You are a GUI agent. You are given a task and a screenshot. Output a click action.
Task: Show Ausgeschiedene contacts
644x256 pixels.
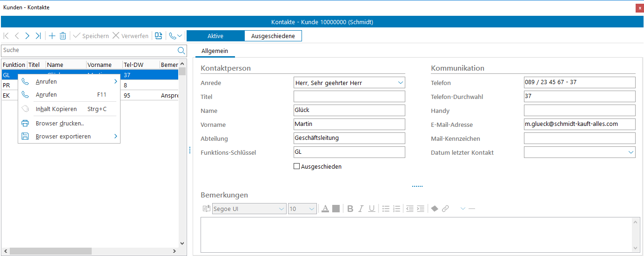coord(273,36)
